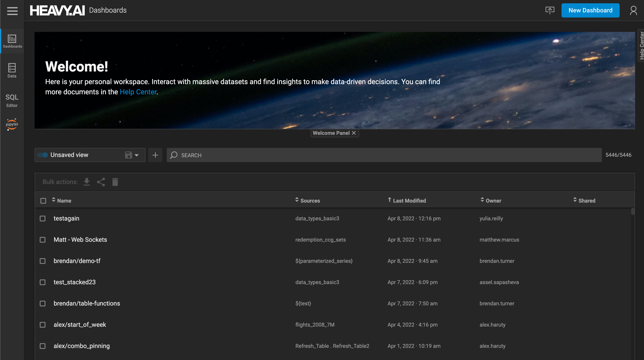This screenshot has width=644, height=360.
Task: Open the hamburger main menu
Action: pos(12,11)
